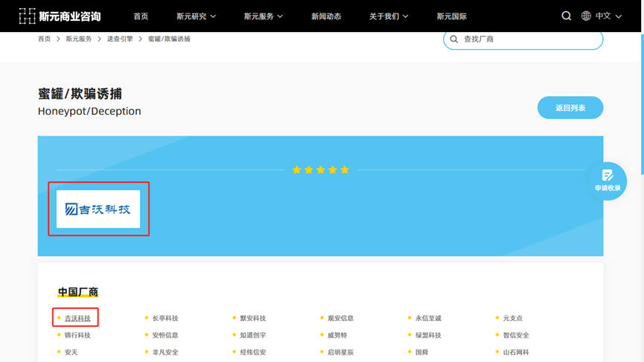Open vendor link 永信至诚
The image size is (644, 362).
click(x=428, y=318)
